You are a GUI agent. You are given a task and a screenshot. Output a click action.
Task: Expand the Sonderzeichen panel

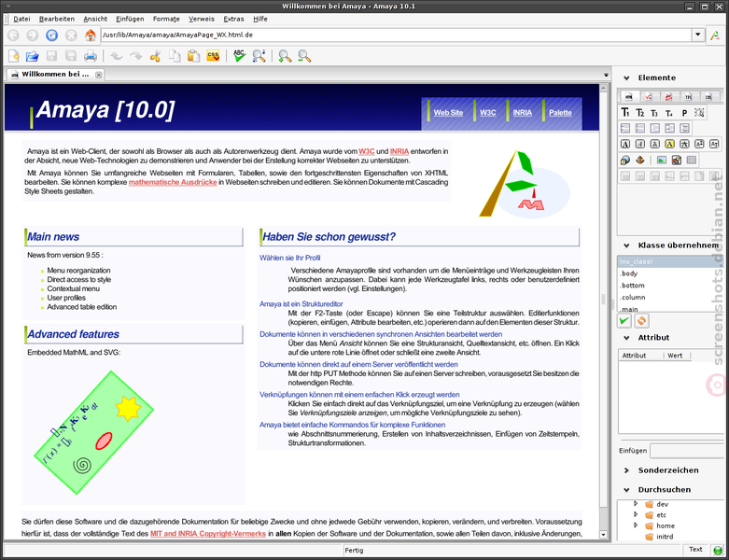(626, 470)
